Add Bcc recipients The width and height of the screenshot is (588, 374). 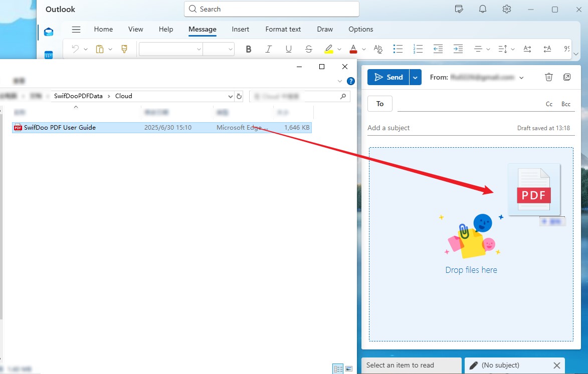(566, 104)
